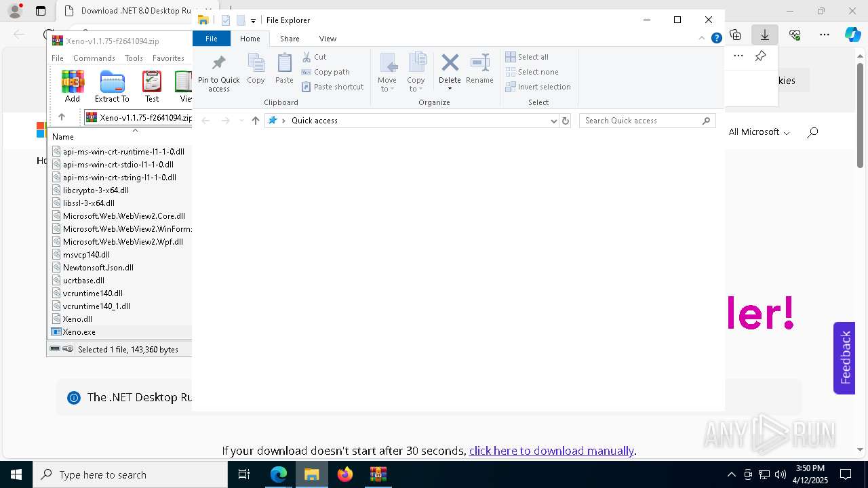This screenshot has height=488, width=868.
Task: Open WinRAR Commands menu
Action: click(x=94, y=58)
